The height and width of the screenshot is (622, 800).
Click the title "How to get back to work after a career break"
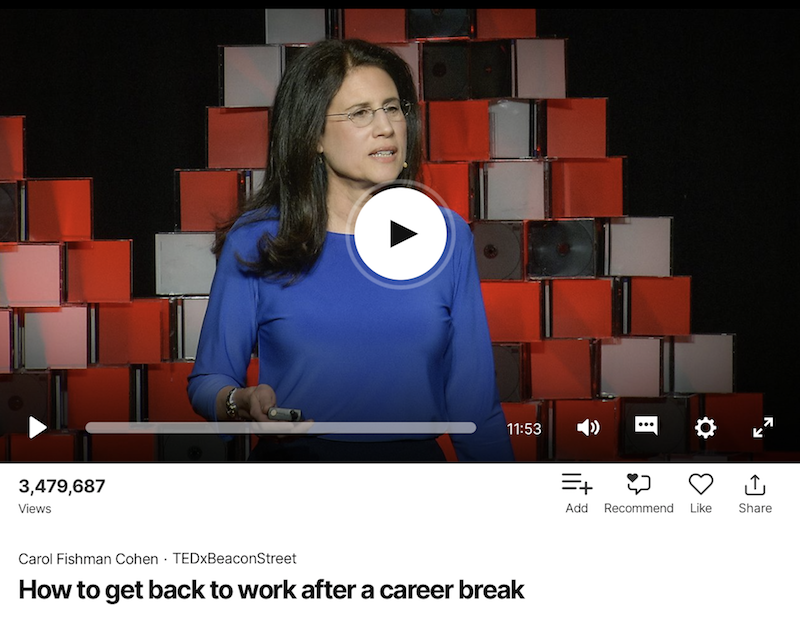[271, 590]
